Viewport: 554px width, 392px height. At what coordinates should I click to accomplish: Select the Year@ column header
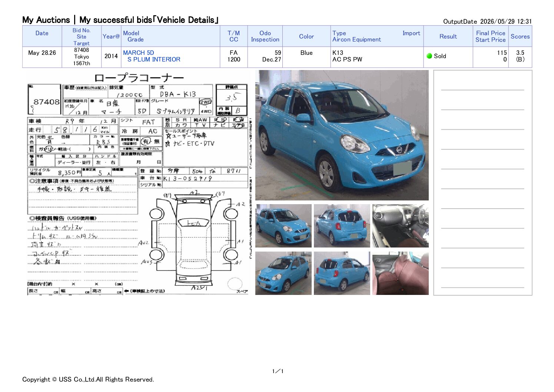point(111,36)
